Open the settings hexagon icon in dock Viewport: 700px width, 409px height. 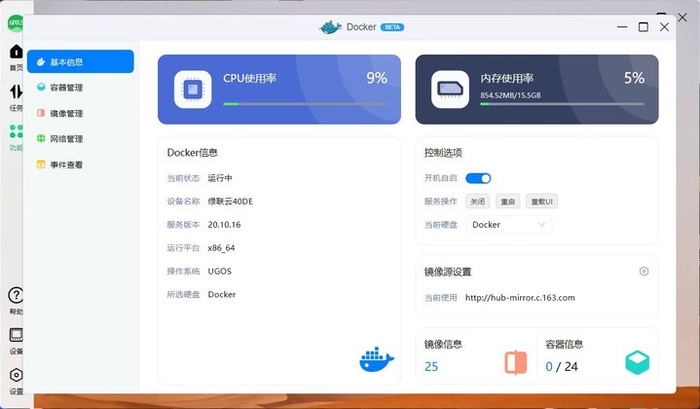16,375
